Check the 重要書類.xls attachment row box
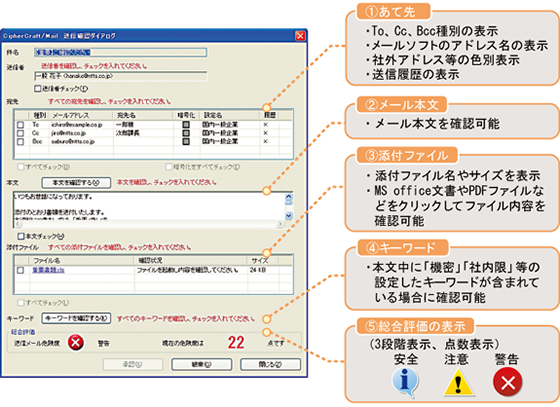Image resolution: width=560 pixels, height=407 pixels. click(21, 270)
